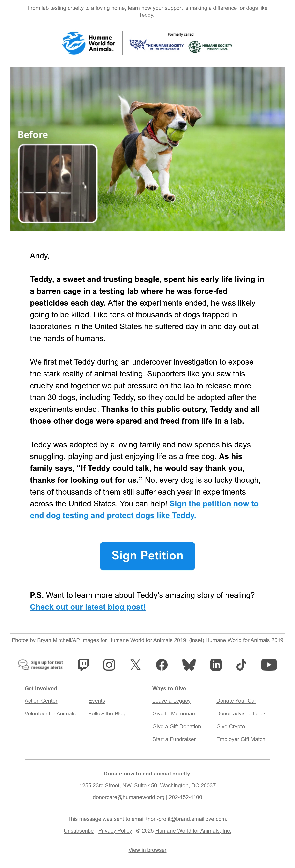Click the blue Sign Petition button
The image size is (295, 868).
147,556
